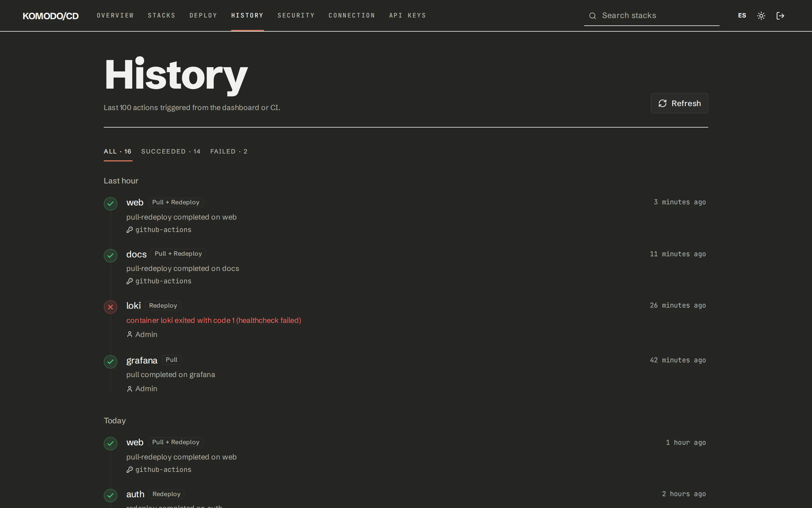Click the success check icon on docs entry
The image size is (812, 508).
pos(111,256)
